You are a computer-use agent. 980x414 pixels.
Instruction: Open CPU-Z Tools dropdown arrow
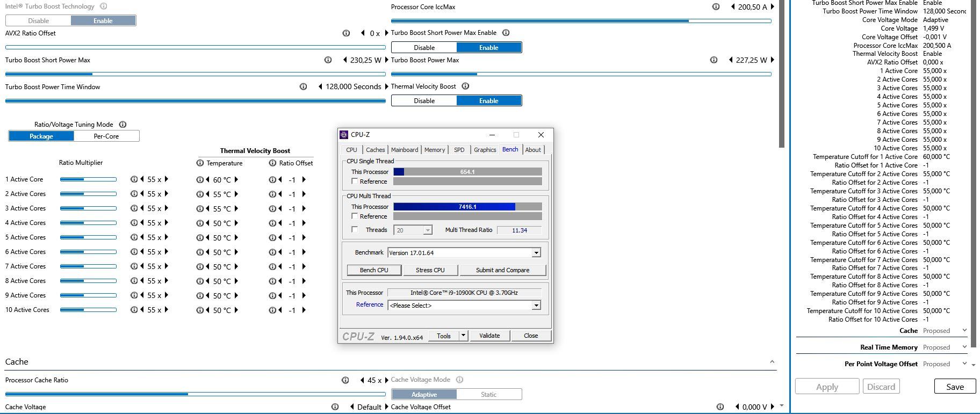pyautogui.click(x=463, y=336)
